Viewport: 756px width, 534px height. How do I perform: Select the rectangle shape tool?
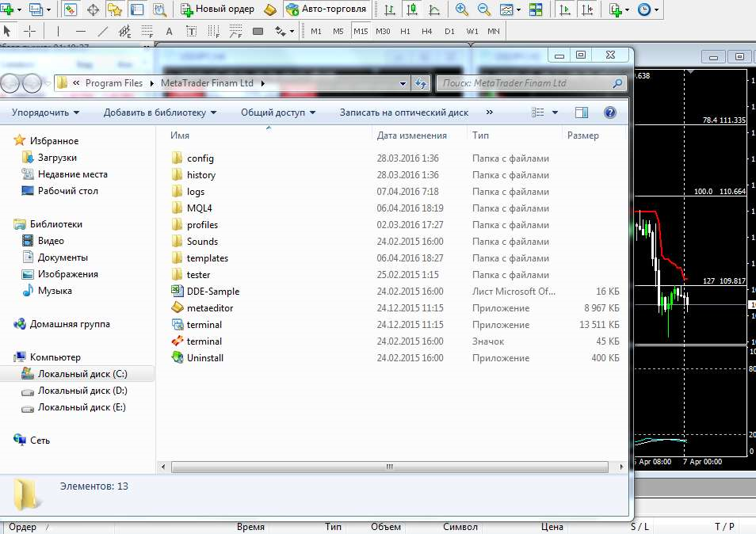[258, 32]
